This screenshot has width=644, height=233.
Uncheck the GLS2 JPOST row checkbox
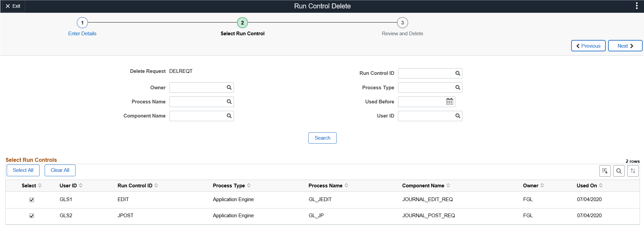click(x=32, y=216)
